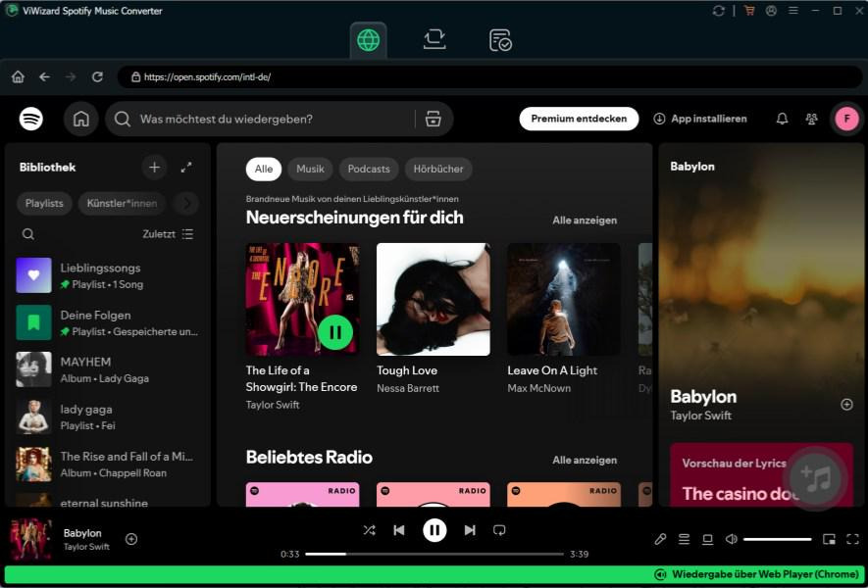
Task: Seek in the song progress bar
Action: pyautogui.click(x=434, y=554)
